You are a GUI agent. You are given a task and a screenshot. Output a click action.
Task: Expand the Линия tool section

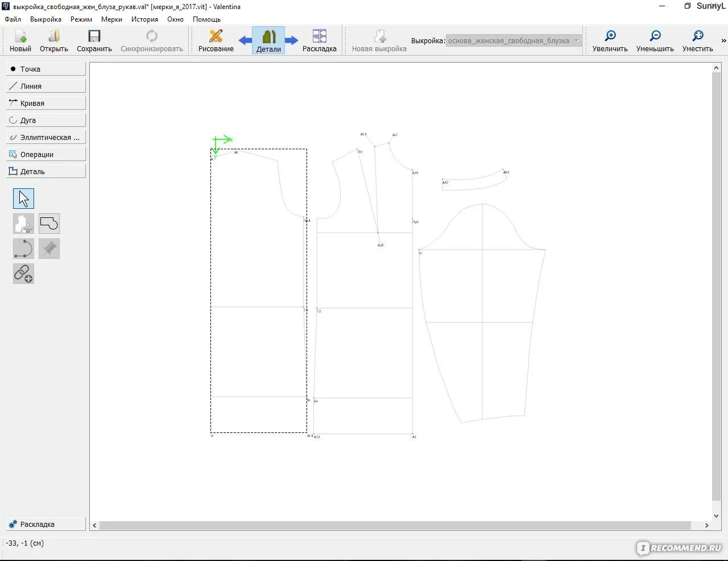click(x=46, y=86)
